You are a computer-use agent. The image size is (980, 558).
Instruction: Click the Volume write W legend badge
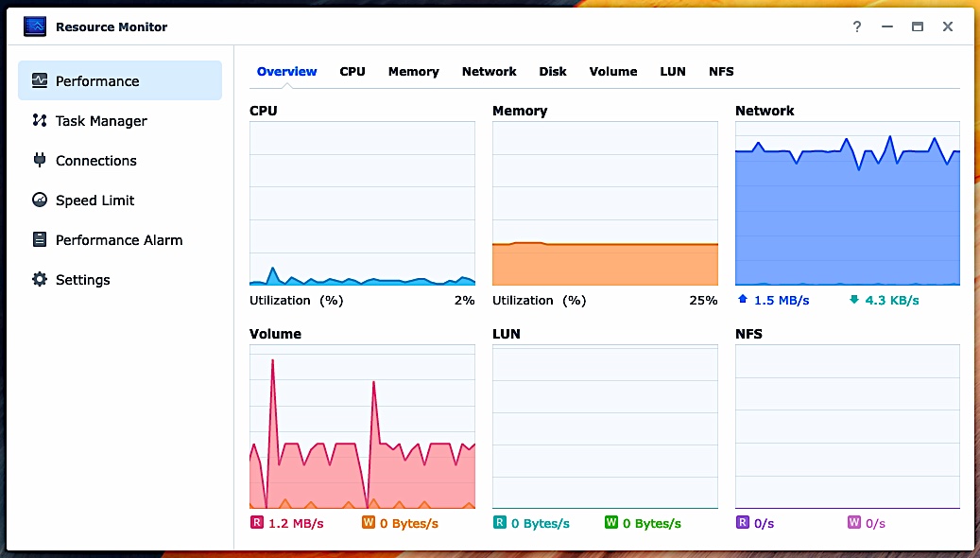click(368, 523)
